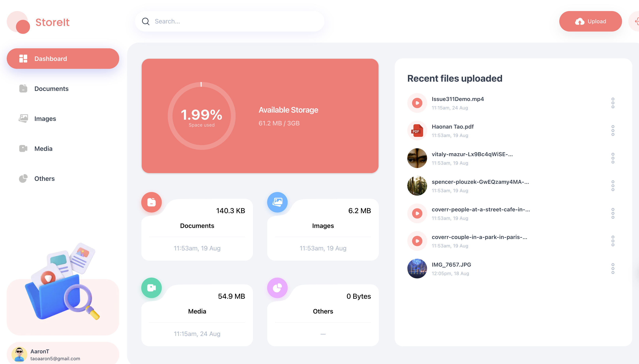Image resolution: width=639 pixels, height=364 pixels.
Task: Go to Documents in the sidebar
Action: (51, 89)
